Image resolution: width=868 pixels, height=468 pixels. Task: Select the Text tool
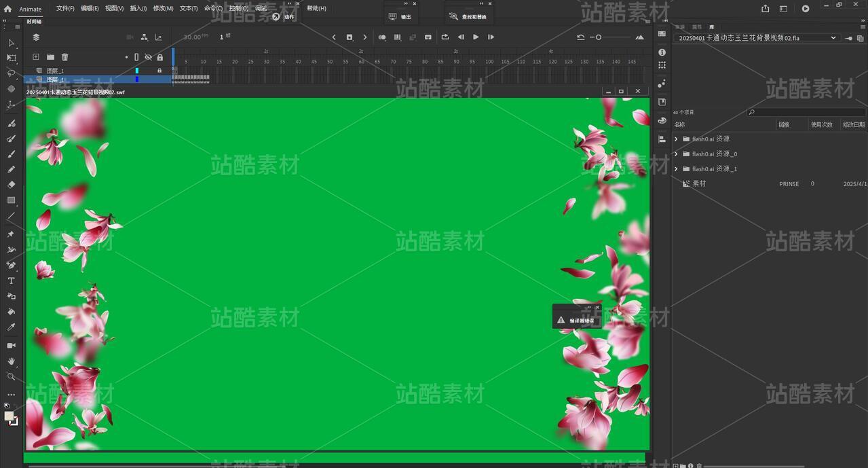(x=11, y=281)
